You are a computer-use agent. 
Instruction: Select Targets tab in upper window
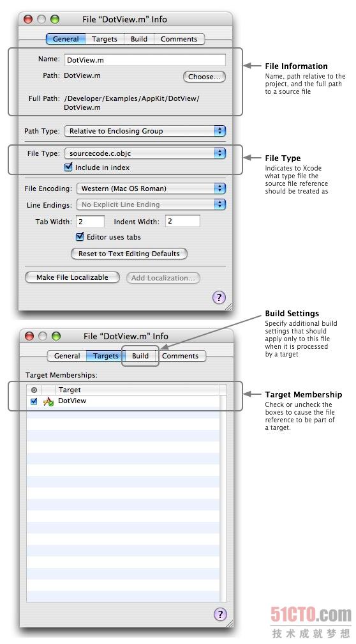(105, 39)
